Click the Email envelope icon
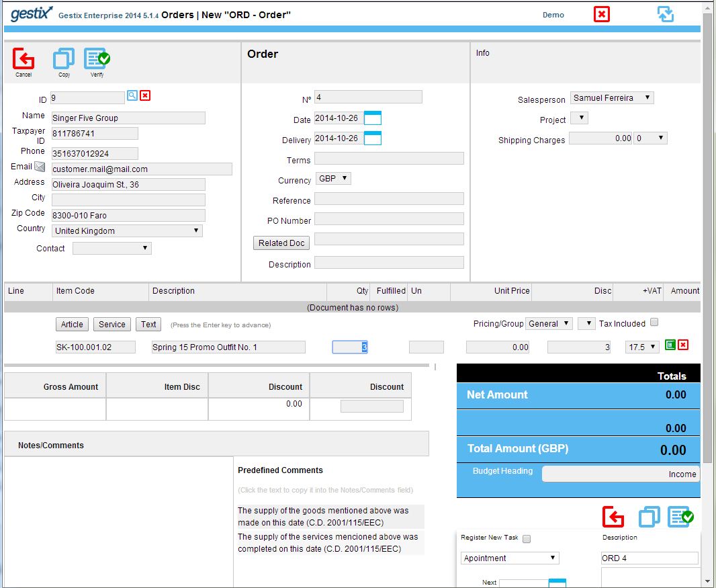The width and height of the screenshot is (716, 588). (40, 167)
